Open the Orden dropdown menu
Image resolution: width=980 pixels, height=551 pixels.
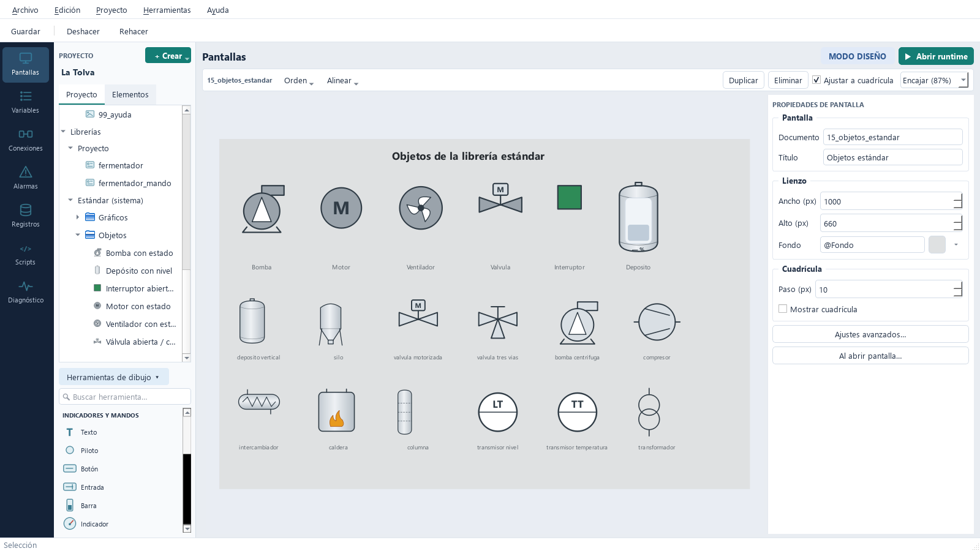click(298, 81)
